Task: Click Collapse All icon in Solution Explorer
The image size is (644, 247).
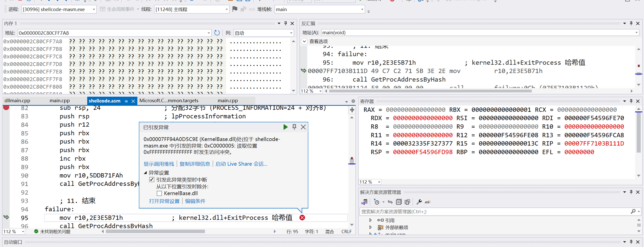Action: coord(399,202)
